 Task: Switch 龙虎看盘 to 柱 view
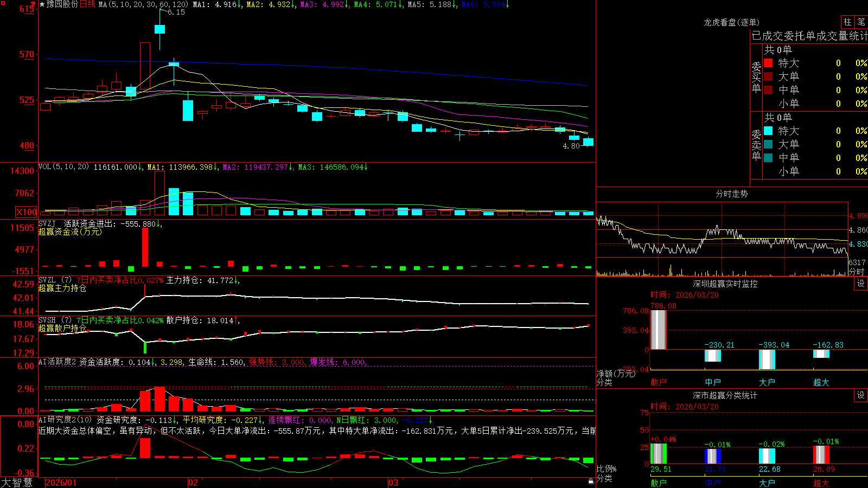point(847,22)
